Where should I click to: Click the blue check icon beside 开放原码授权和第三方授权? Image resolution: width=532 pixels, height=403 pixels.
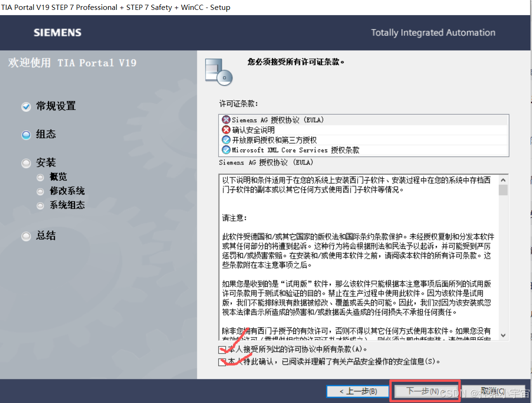pyautogui.click(x=226, y=140)
